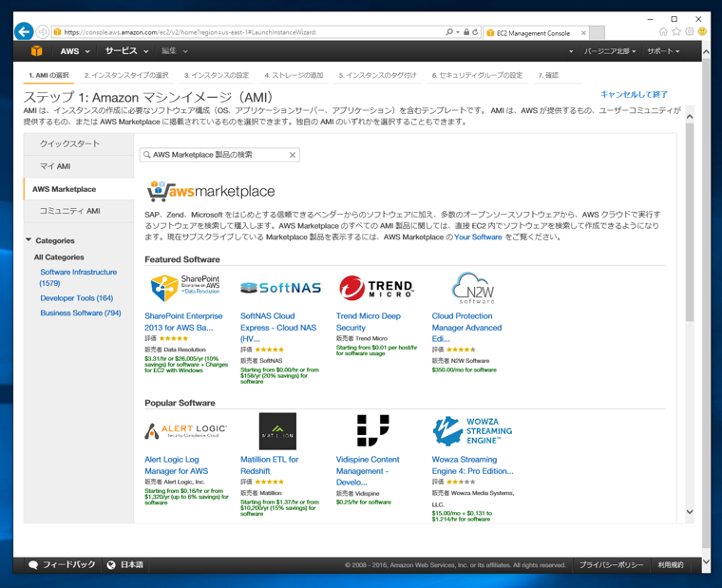Open SharePoint Enterprise 2013 for AWS link

click(x=183, y=322)
